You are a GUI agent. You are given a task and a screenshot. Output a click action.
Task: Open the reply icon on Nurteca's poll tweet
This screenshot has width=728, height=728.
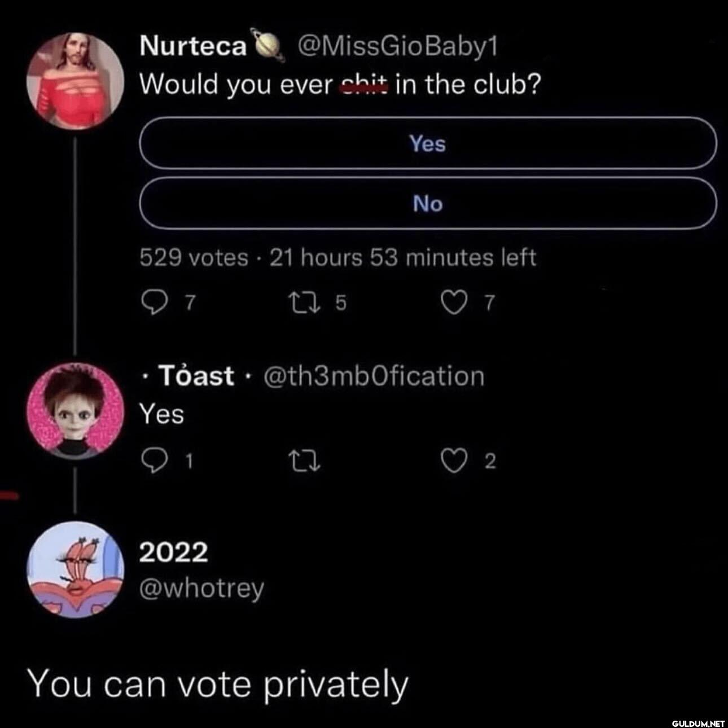click(x=151, y=304)
